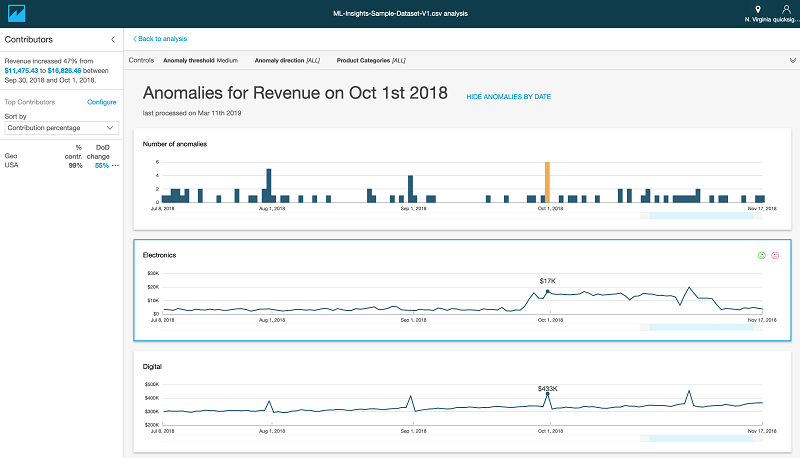Open the Sort by Contribution percentage dropdown

(61, 128)
